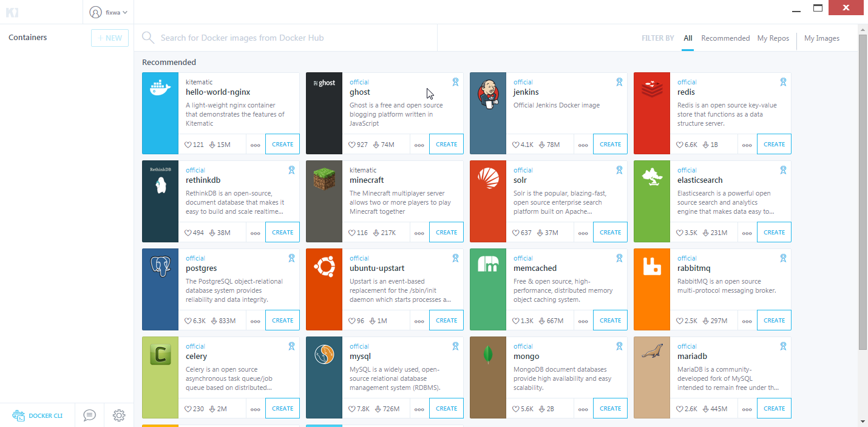868x427 pixels.
Task: Click the official ribbon badge on jenkins
Action: coord(619,82)
